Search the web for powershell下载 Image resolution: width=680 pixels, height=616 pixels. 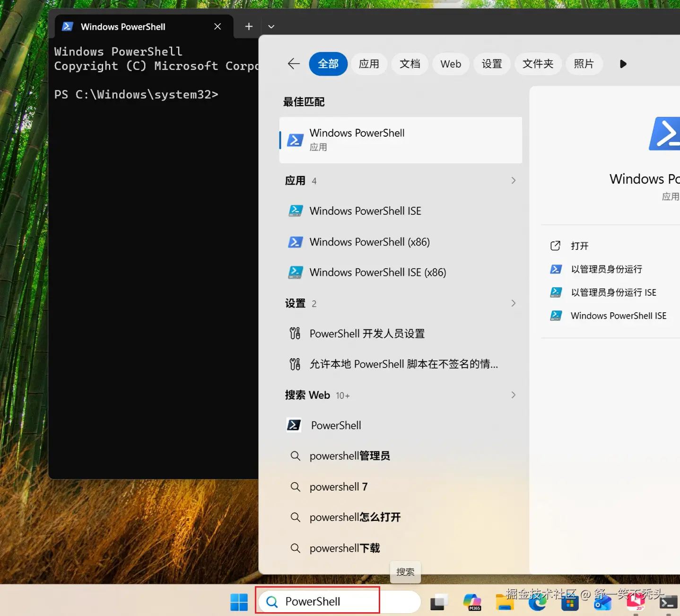point(401,548)
